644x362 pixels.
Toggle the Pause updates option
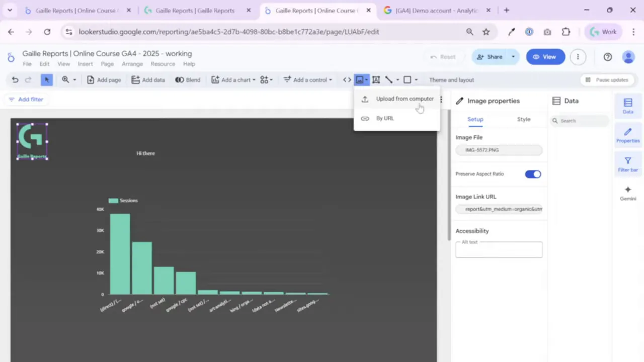point(607,80)
